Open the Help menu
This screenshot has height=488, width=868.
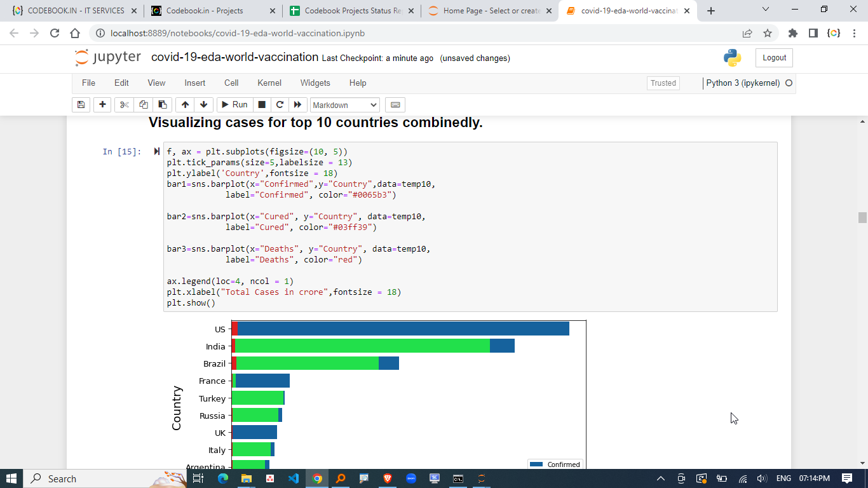click(x=358, y=83)
